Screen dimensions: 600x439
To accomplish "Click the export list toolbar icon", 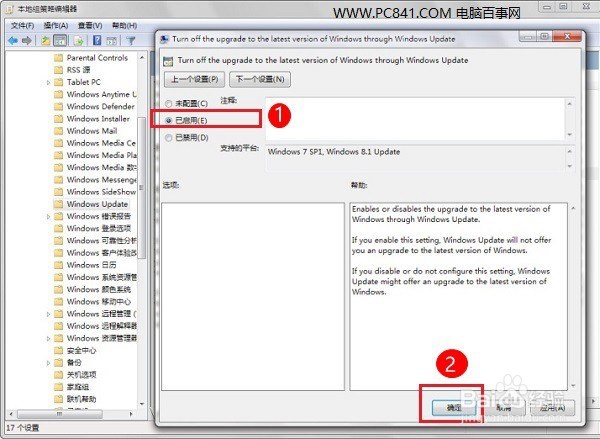I will pyautogui.click(x=78, y=40).
